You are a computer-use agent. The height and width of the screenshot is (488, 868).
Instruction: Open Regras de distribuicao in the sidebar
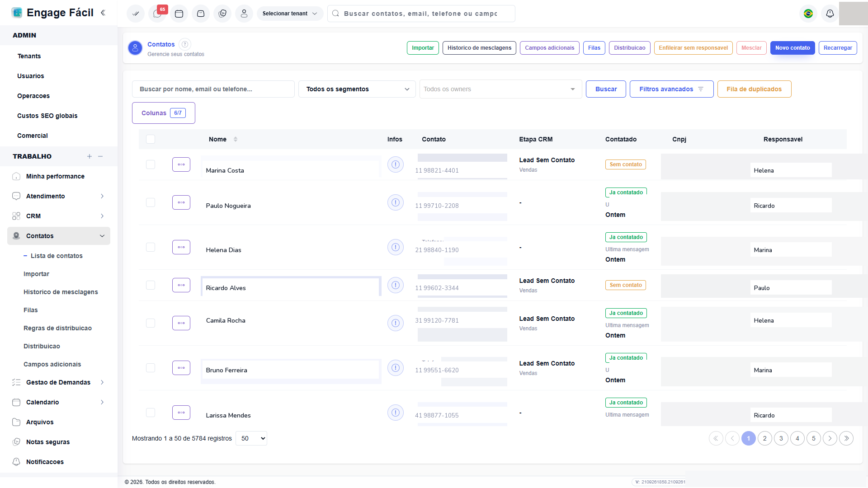[57, 328]
